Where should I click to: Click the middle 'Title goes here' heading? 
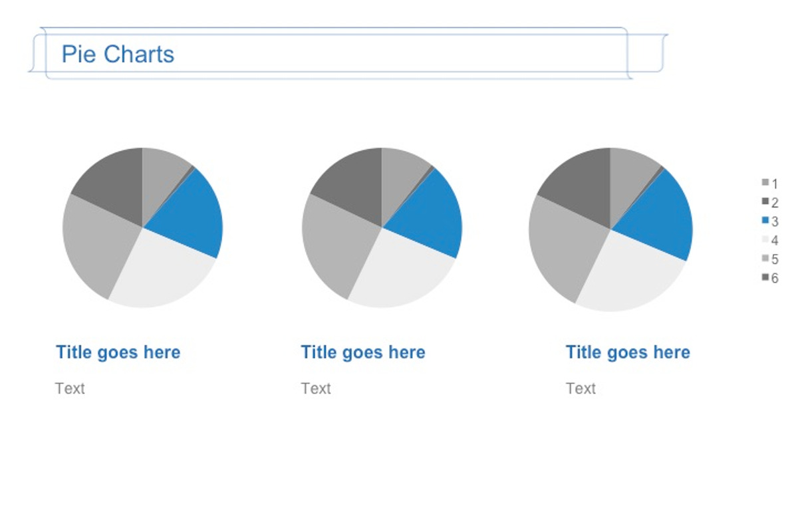point(363,352)
